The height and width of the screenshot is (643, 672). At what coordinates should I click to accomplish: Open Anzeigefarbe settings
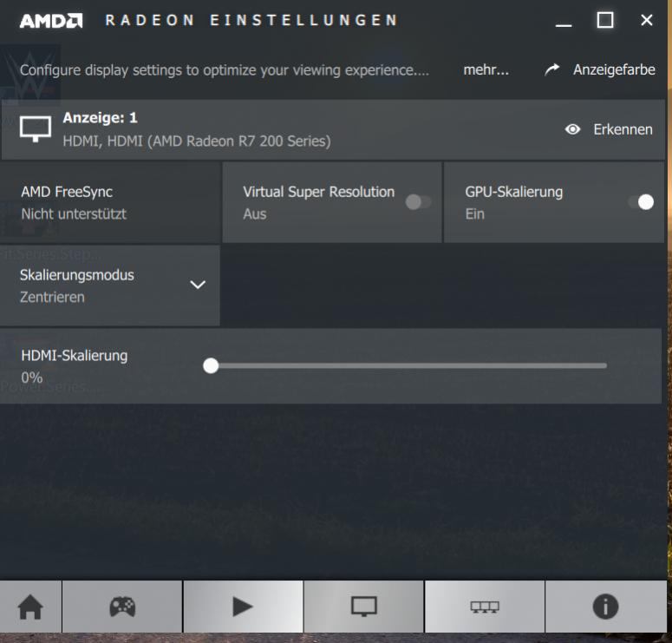(x=614, y=69)
